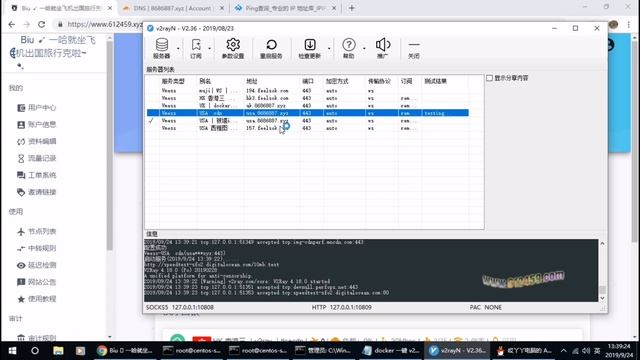
Task: Open 用户中心 in the browser sidebar
Action: pyautogui.click(x=36, y=108)
